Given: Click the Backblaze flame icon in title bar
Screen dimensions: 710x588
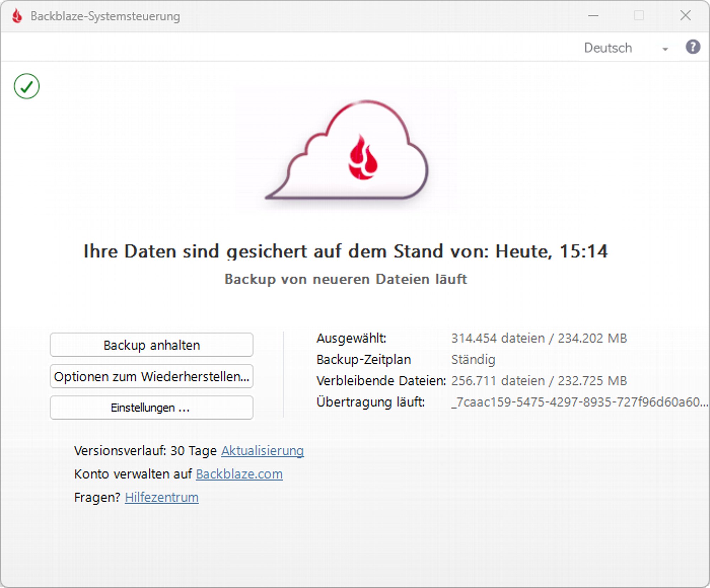Looking at the screenshot, I should tap(17, 16).
